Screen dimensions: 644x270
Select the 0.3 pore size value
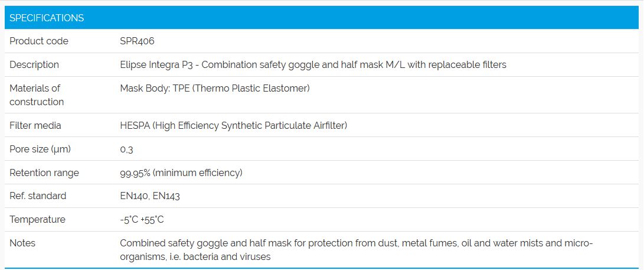(126, 149)
